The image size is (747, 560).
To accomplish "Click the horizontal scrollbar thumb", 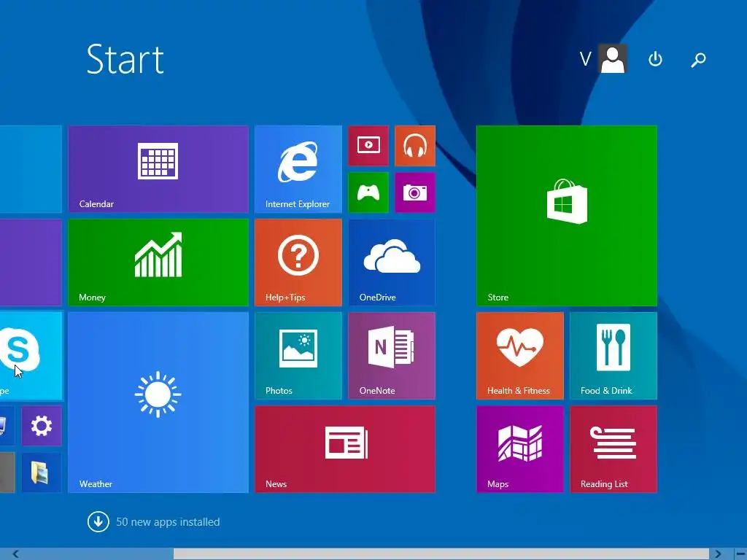I will (x=441, y=554).
